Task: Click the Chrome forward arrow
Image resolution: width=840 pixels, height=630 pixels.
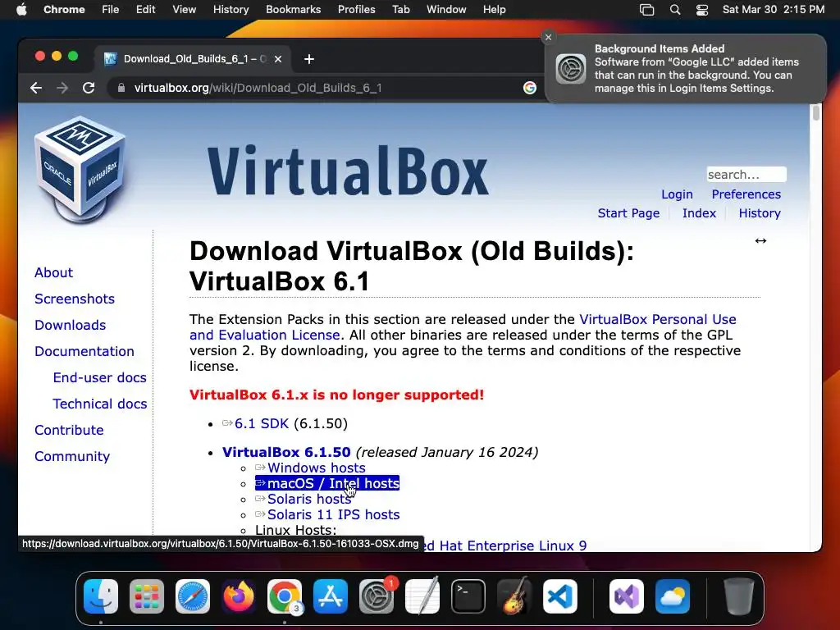Action: click(x=62, y=88)
